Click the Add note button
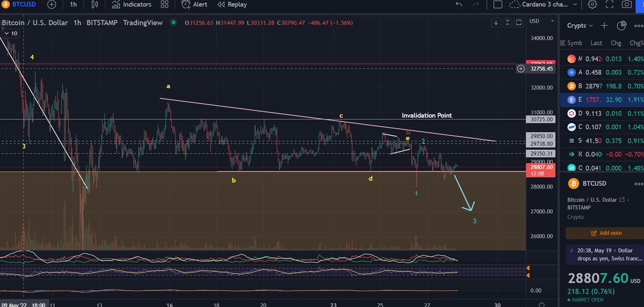Screen dimensions: 644x307 tap(605, 233)
